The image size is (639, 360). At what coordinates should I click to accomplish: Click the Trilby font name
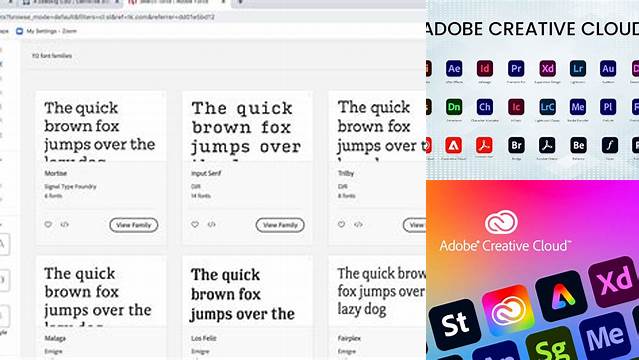[x=346, y=173]
